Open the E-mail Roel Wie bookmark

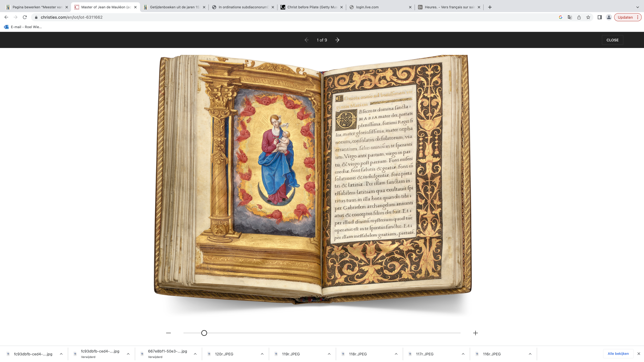23,27
